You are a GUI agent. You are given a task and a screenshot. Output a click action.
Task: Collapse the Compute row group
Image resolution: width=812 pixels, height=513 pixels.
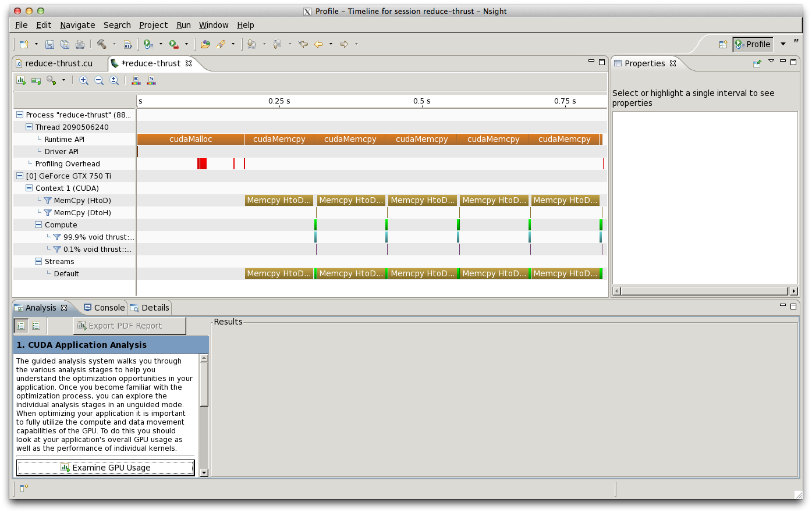point(38,225)
